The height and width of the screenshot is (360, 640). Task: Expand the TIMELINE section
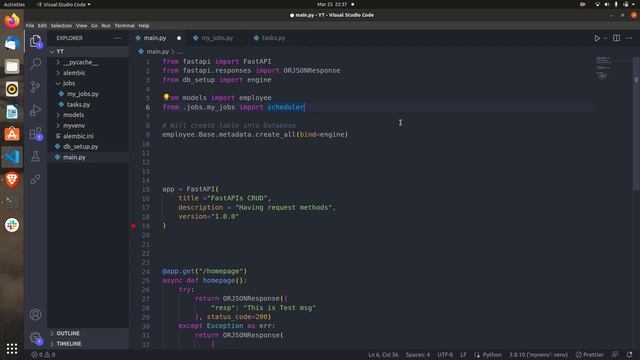88,344
